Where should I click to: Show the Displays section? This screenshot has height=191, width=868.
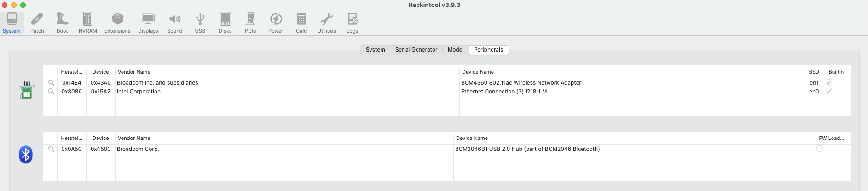pos(148,23)
